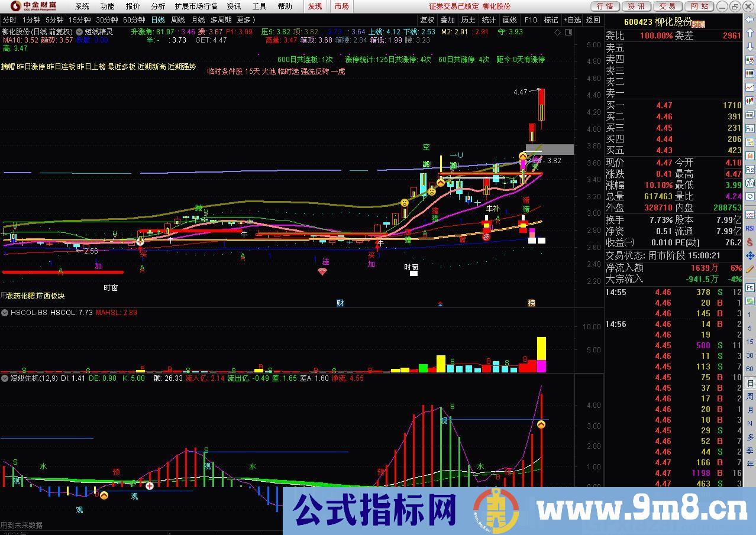Select the 多 multi-period option in sidebar
The image size is (756, 535).
pos(749,437)
